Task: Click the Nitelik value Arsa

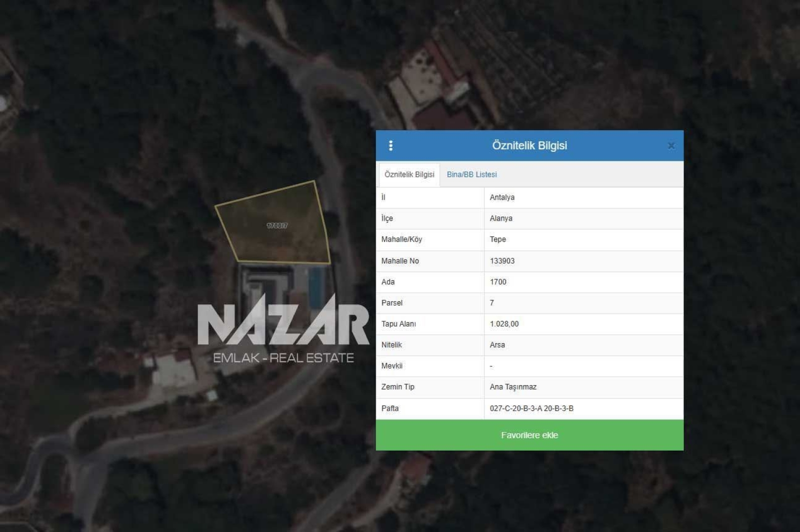Action: pyautogui.click(x=497, y=345)
